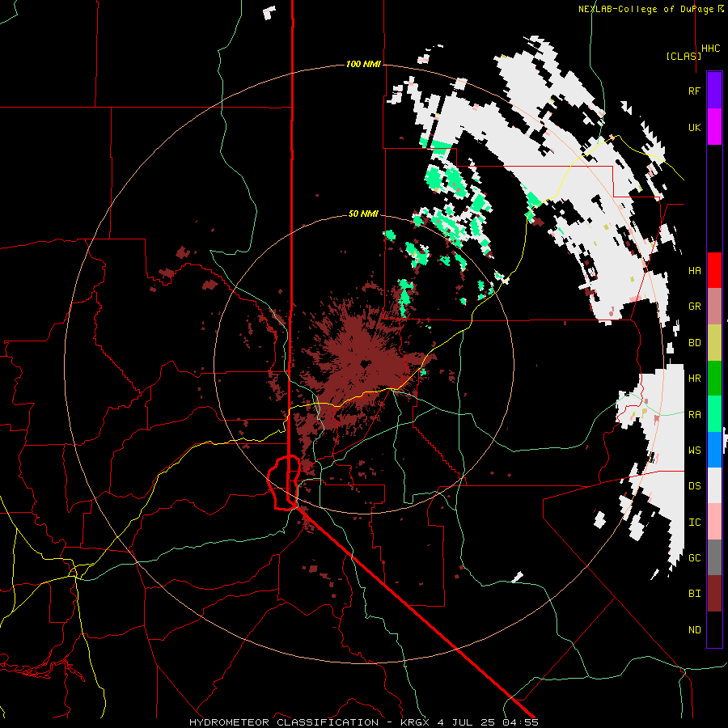Click the UK legend label
This screenshot has width=728, height=728.
(694, 127)
